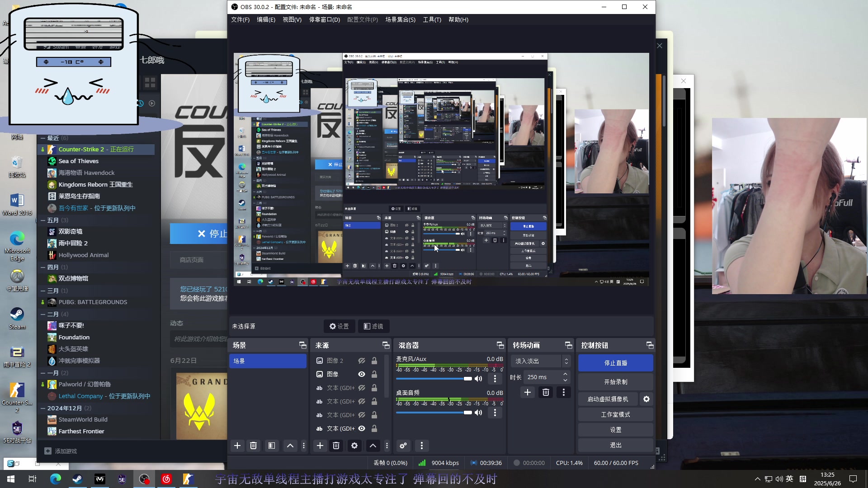Viewport: 868px width, 488px height.
Task: Click 退出 button in controls panel
Action: [615, 445]
